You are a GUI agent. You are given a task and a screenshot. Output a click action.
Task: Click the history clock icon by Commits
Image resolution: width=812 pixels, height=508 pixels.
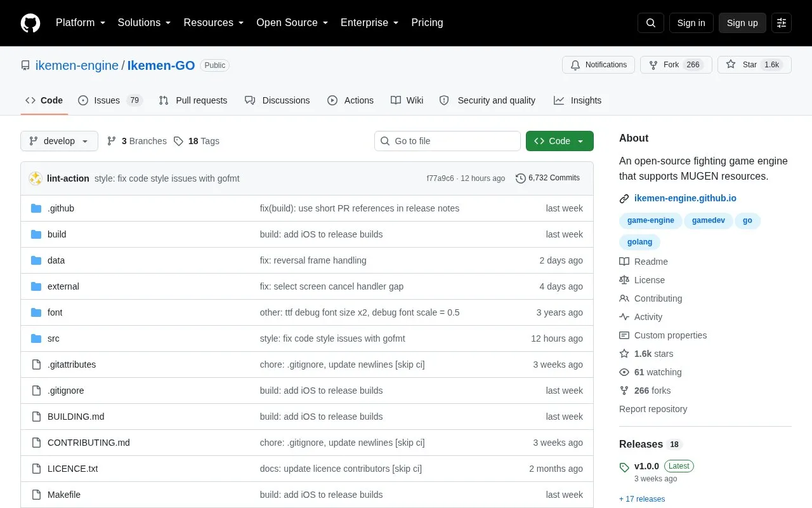(x=521, y=178)
